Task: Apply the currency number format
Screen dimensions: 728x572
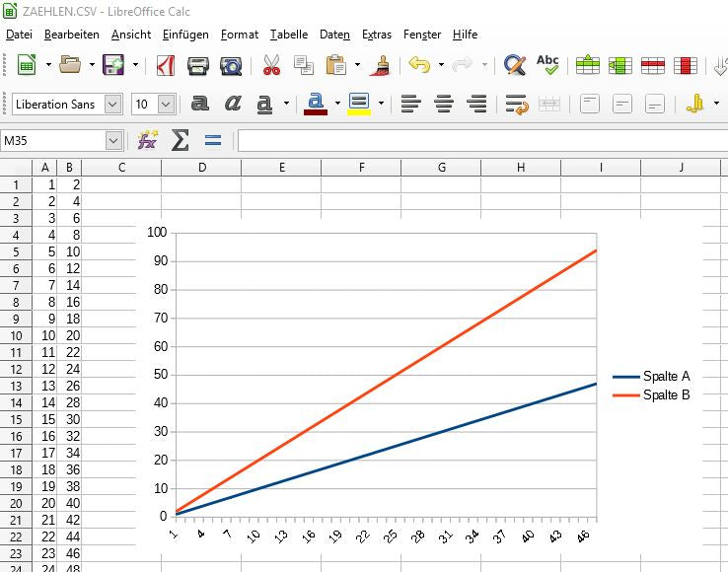Action: click(x=695, y=104)
